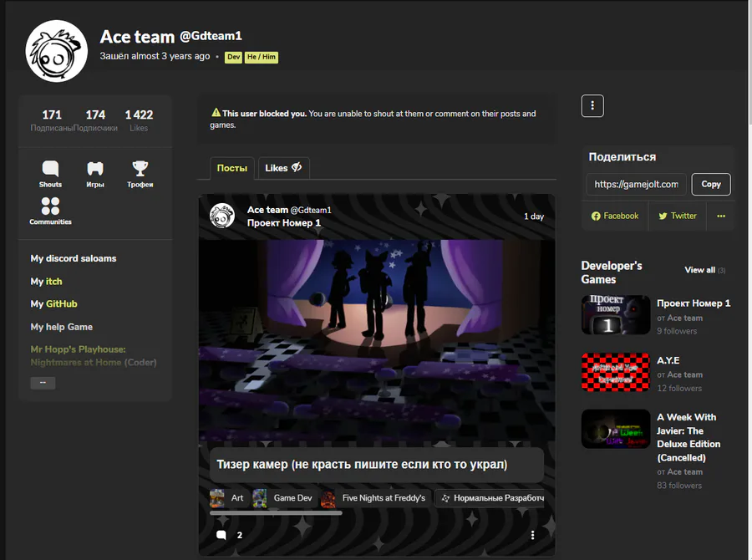The width and height of the screenshot is (752, 560).
Task: Click the 12 followers text
Action: (679, 388)
